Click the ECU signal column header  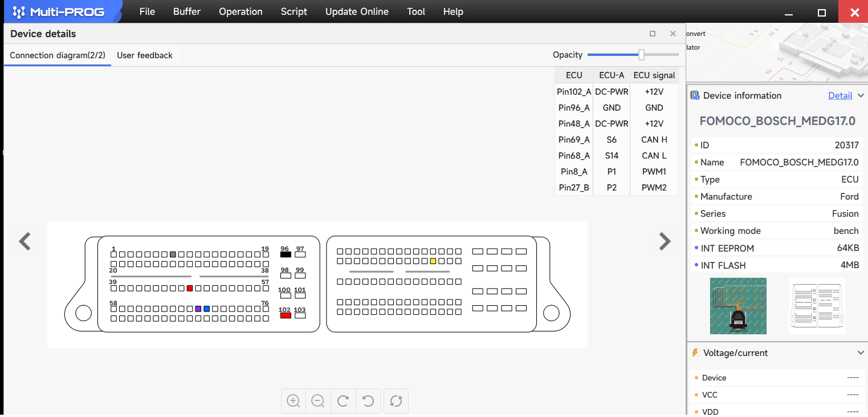(654, 75)
